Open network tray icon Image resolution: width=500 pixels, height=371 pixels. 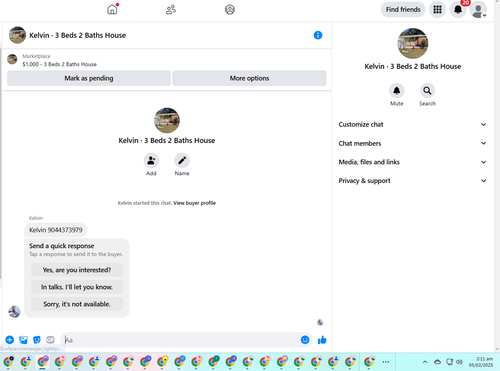point(450,362)
